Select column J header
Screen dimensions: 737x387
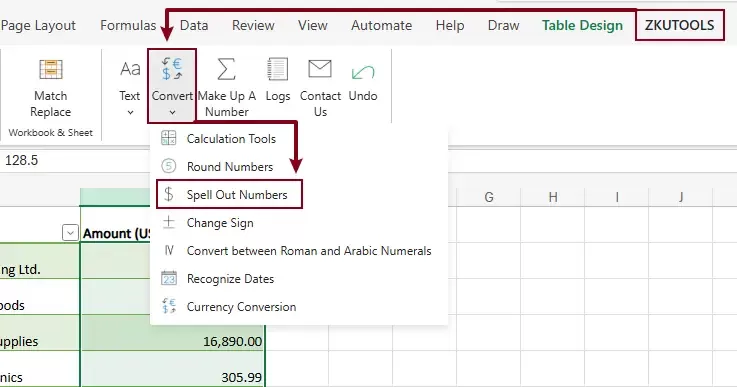pos(681,197)
